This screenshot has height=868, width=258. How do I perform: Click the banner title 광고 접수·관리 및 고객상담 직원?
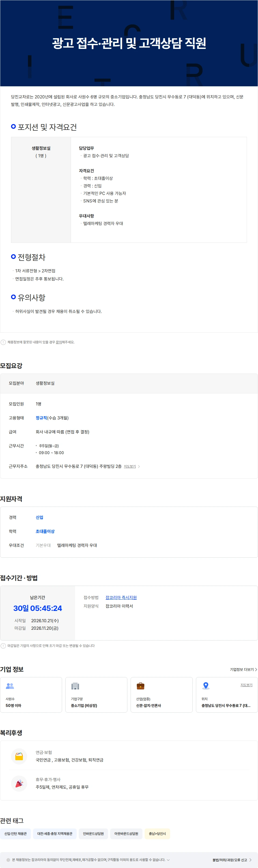(129, 43)
